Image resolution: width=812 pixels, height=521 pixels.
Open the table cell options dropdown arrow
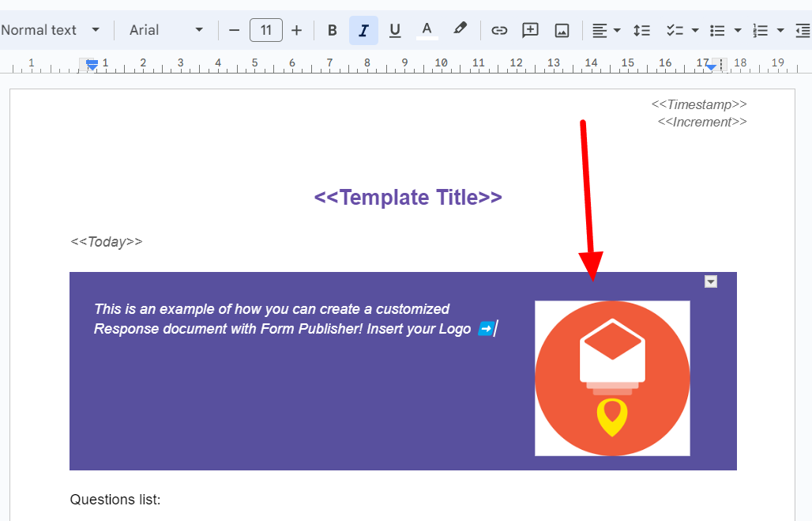(x=711, y=281)
